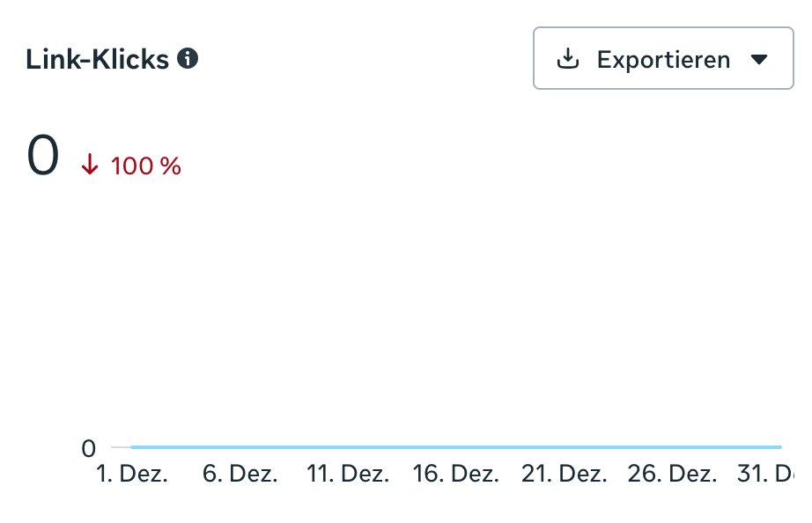Click the 16. Dez. axis label
The height and width of the screenshot is (523, 812).
(x=455, y=474)
